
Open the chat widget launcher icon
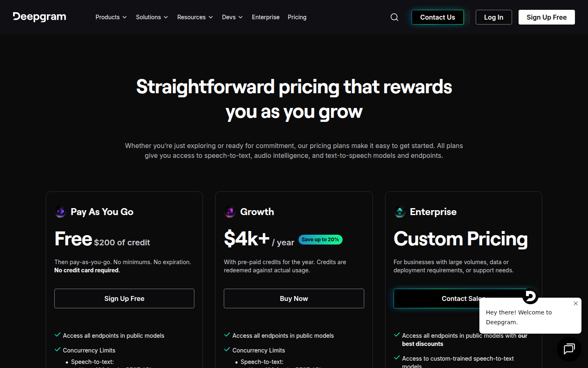[569, 349]
